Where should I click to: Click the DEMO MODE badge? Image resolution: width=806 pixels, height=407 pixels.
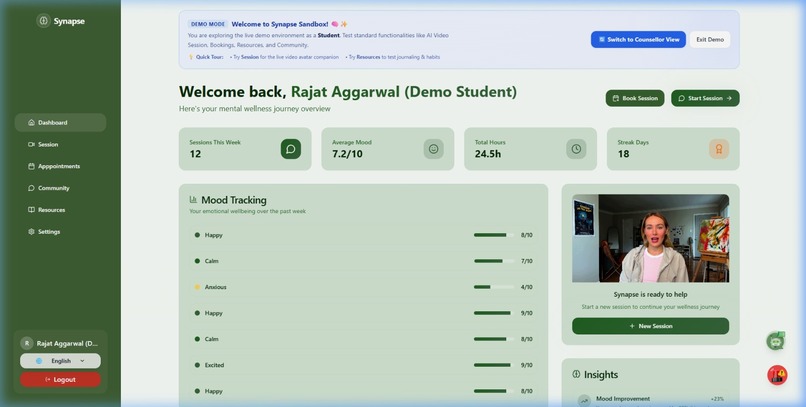click(x=208, y=24)
